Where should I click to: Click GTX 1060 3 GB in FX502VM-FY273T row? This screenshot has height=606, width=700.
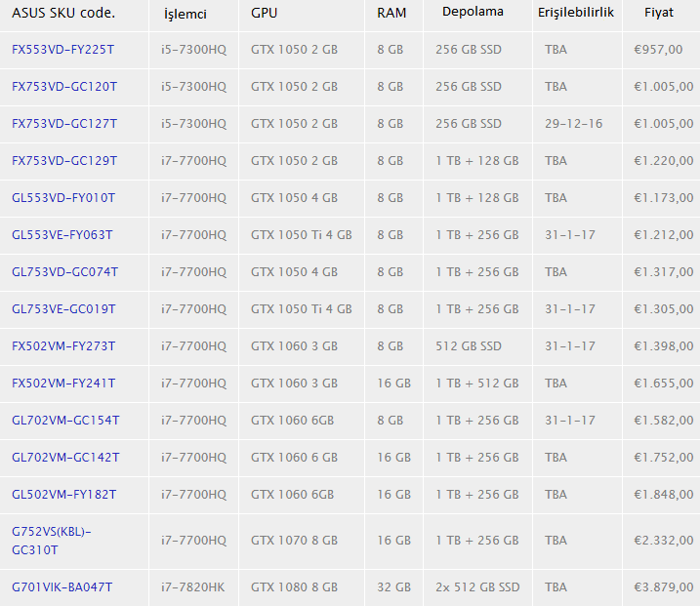tap(294, 345)
